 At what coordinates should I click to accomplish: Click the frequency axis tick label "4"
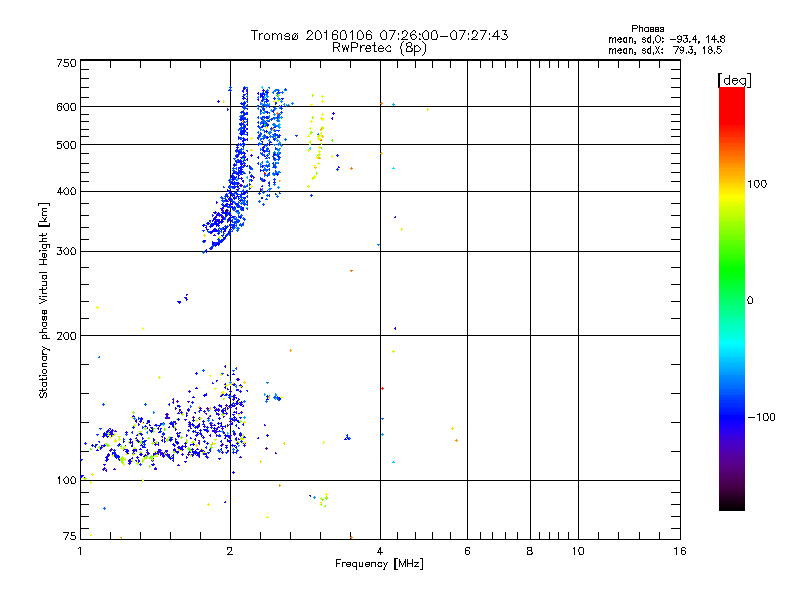pos(380,551)
